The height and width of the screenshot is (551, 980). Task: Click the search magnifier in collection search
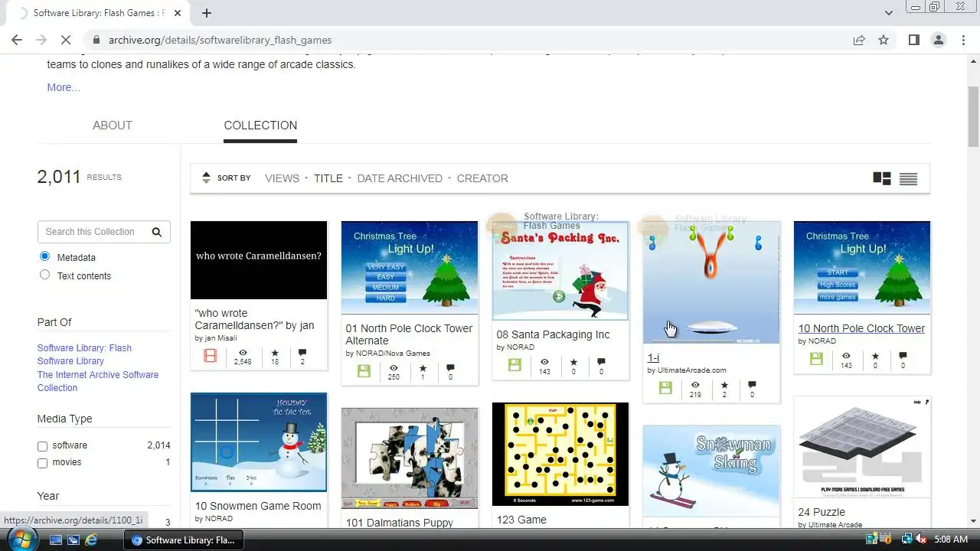(157, 232)
